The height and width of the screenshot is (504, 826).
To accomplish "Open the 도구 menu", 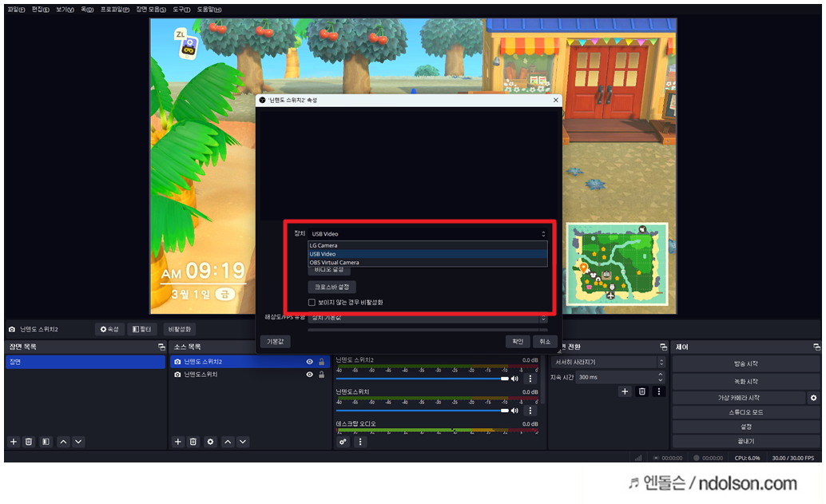I will (182, 10).
